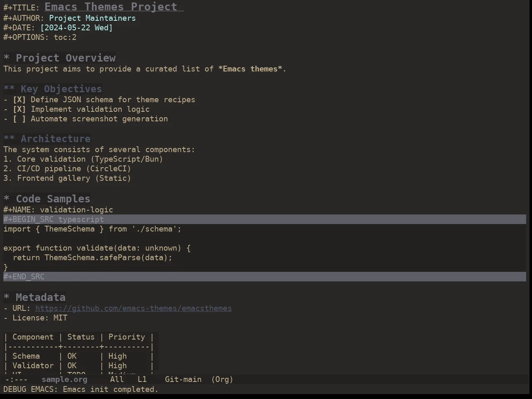Check the 'Automate screenshot generation' checkbox
Screen dimensions: 532x399
tap(19, 119)
